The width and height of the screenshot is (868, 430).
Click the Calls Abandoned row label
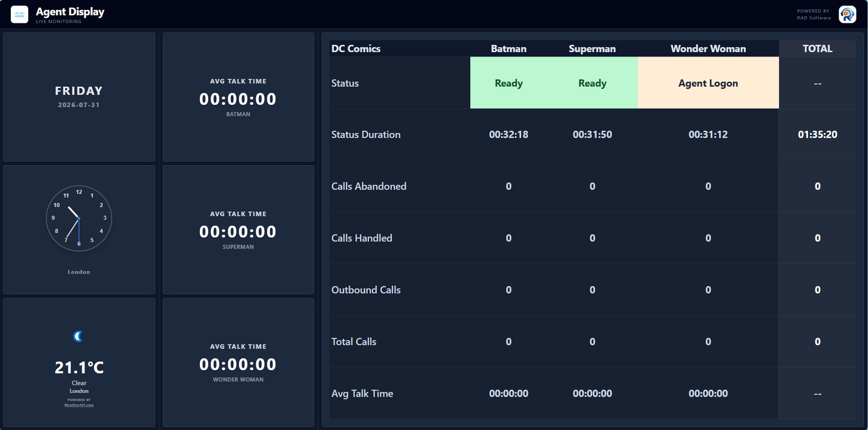(369, 186)
